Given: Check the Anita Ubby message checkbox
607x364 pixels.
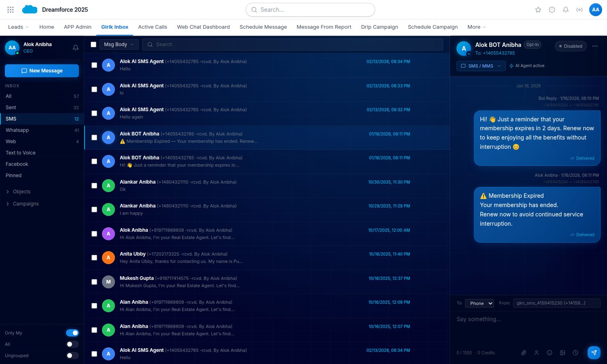Looking at the screenshot, I should 94,258.
